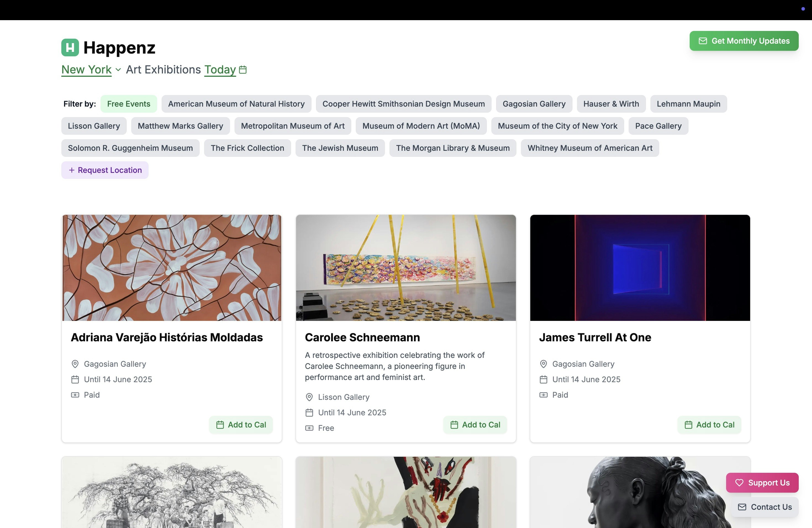Filter by American Museum of Natural History
Viewport: 812px width, 528px height.
coord(236,104)
